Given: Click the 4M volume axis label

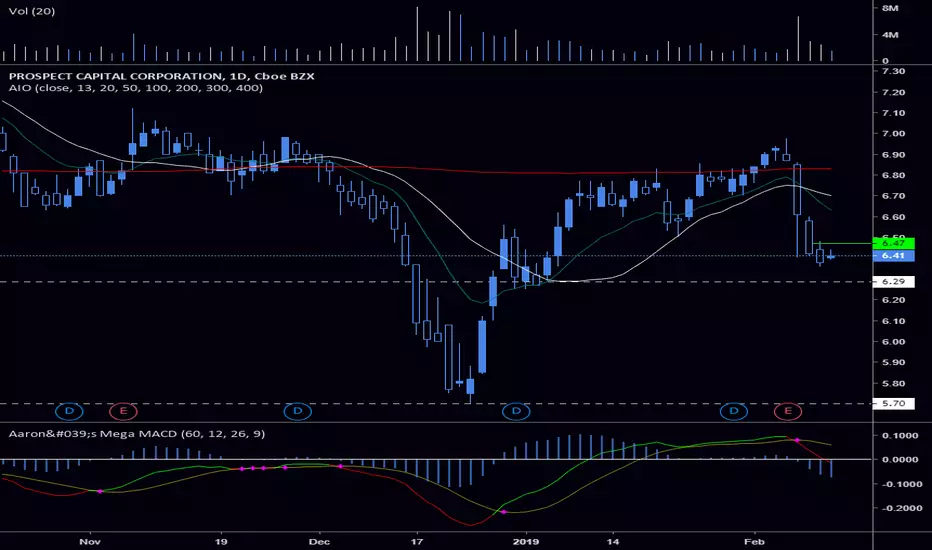Looking at the screenshot, I should click(890, 35).
